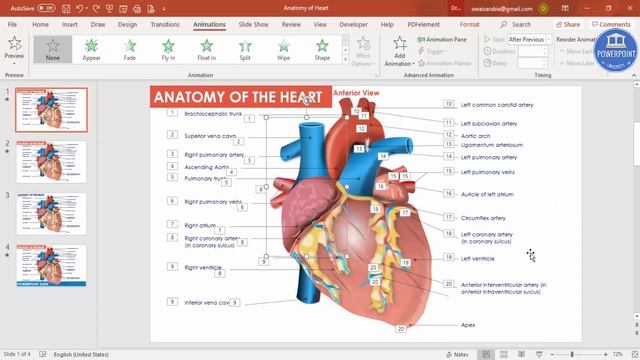Apply the Wipe animation
The height and width of the screenshot is (360, 640).
click(x=283, y=49)
